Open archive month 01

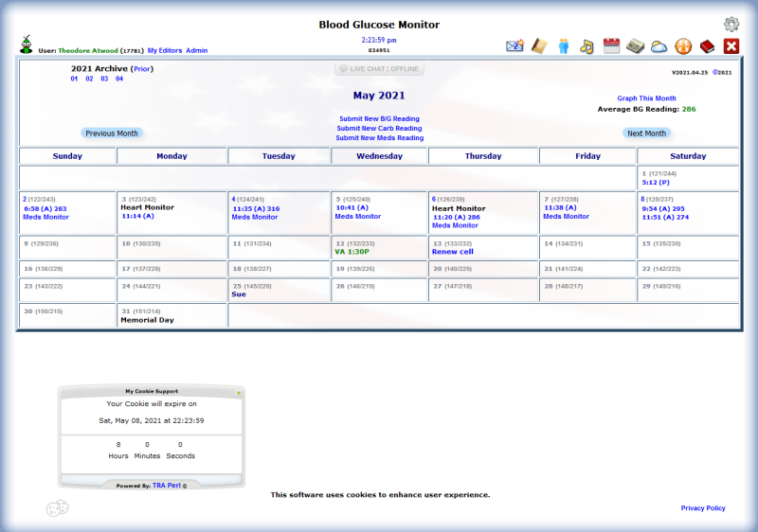[74, 79]
